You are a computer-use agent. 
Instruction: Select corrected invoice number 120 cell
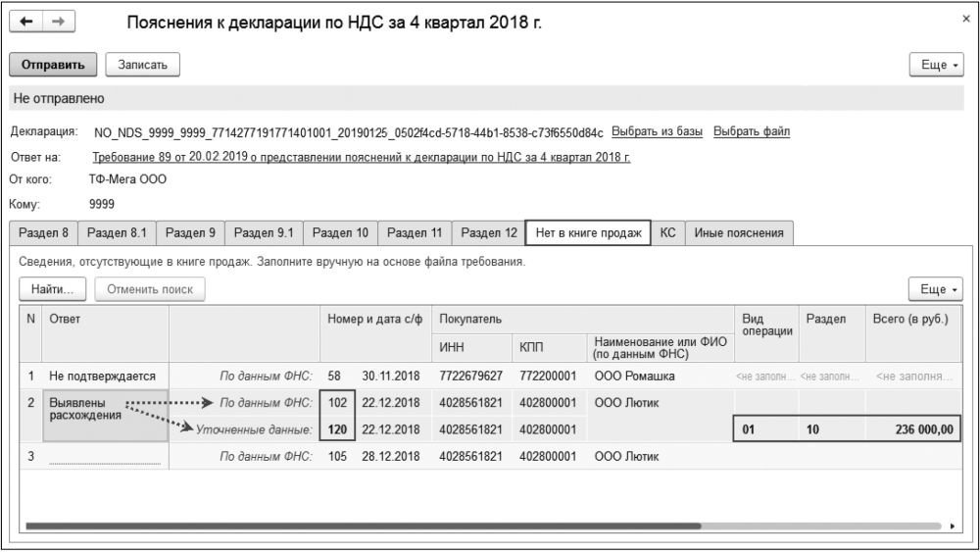click(x=337, y=429)
